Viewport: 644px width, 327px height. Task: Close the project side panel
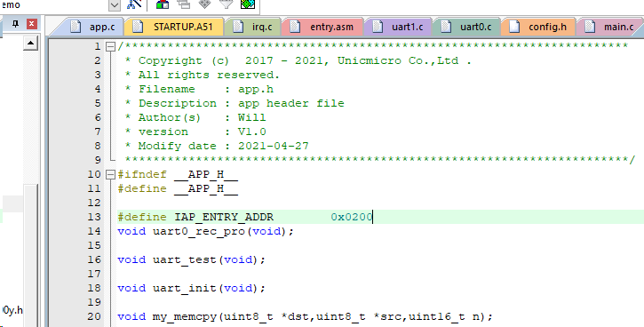click(x=32, y=24)
